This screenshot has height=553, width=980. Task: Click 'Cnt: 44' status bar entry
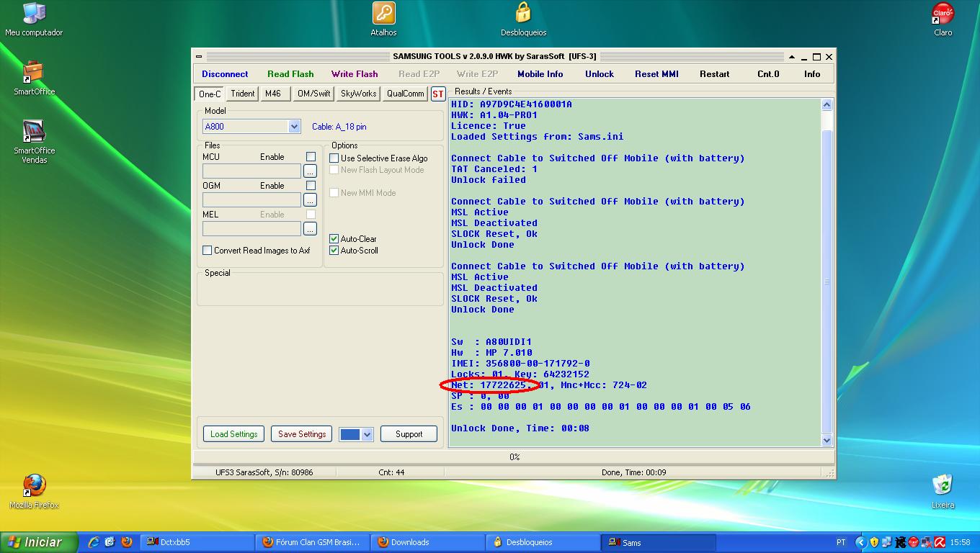point(391,472)
